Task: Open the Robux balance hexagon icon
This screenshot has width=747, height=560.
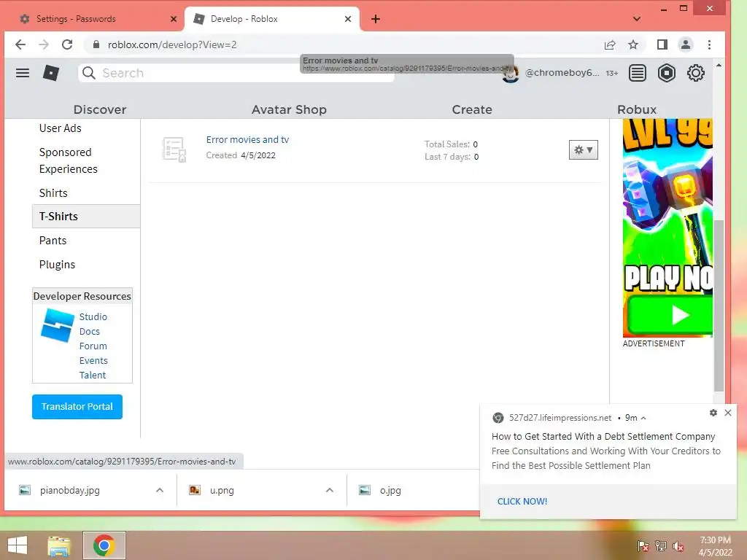Action: (x=667, y=73)
